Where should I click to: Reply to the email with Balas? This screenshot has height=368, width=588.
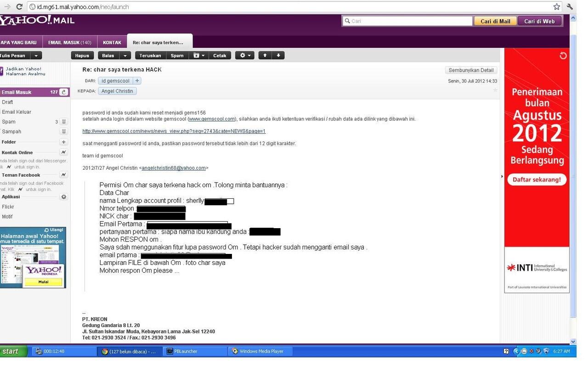click(108, 56)
